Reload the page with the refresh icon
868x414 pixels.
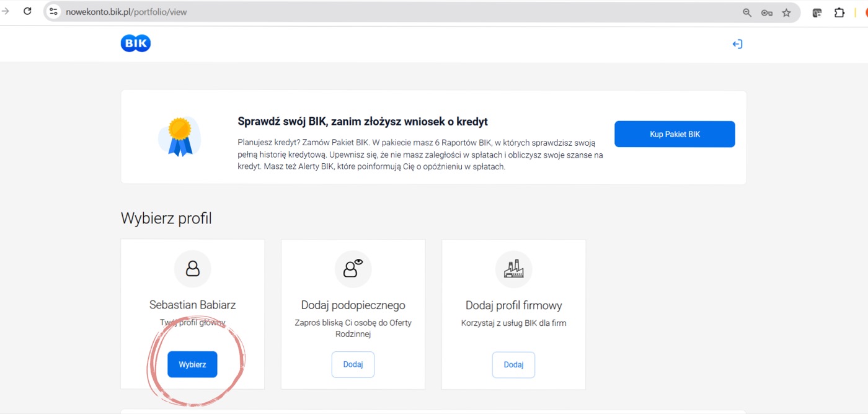tap(27, 12)
